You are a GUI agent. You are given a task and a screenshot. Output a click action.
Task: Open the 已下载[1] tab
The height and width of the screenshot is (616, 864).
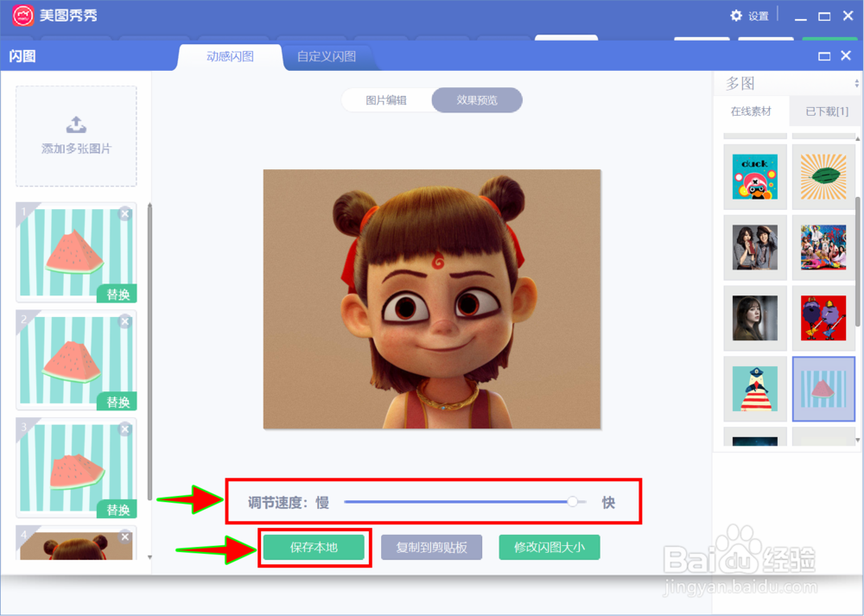(x=827, y=111)
